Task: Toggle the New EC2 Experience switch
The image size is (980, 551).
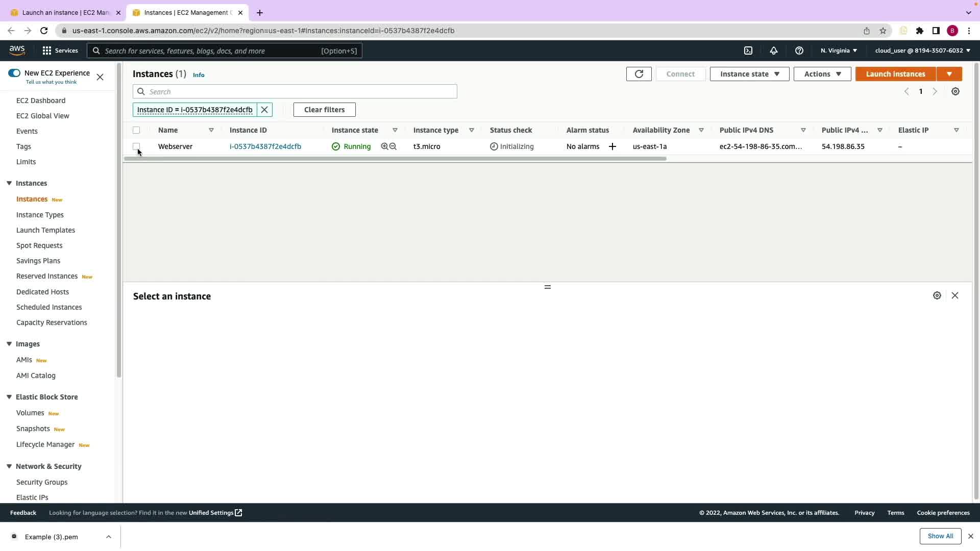Action: [x=14, y=73]
